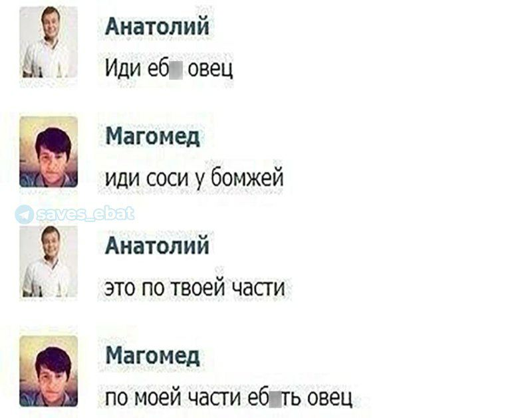Click the name Магомед above "иди соси у бомжей"

pyautogui.click(x=153, y=137)
